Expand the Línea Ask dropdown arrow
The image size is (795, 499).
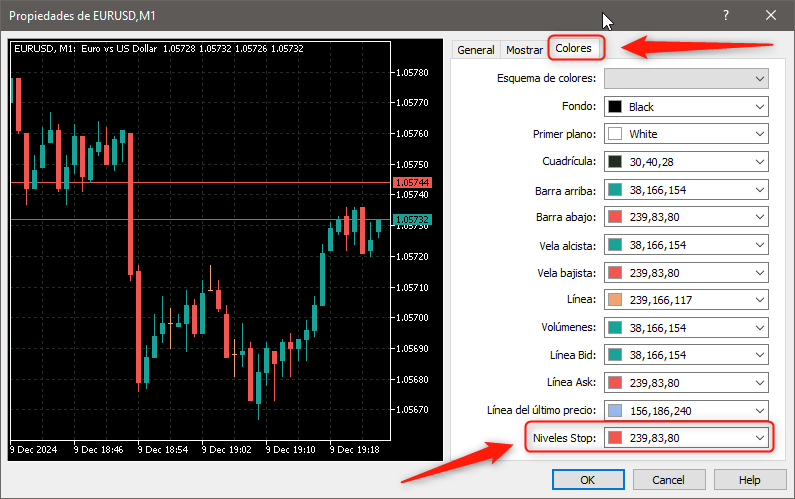pos(760,383)
